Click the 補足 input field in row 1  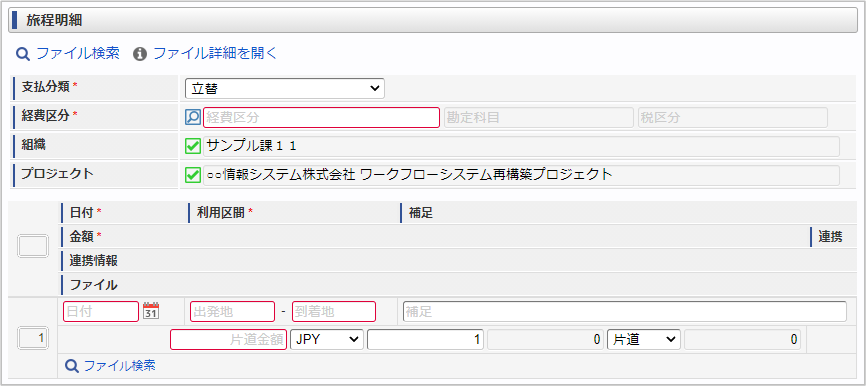pyautogui.click(x=625, y=311)
